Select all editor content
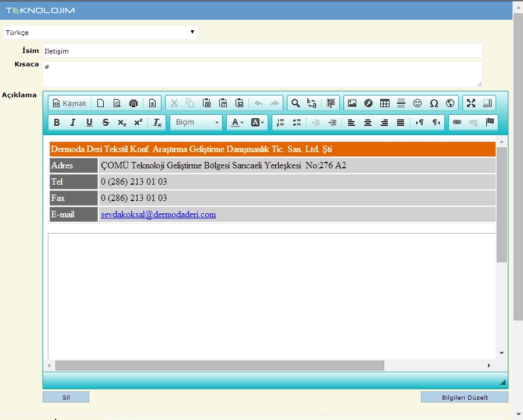Screen dimensions: 523x420 331,103
